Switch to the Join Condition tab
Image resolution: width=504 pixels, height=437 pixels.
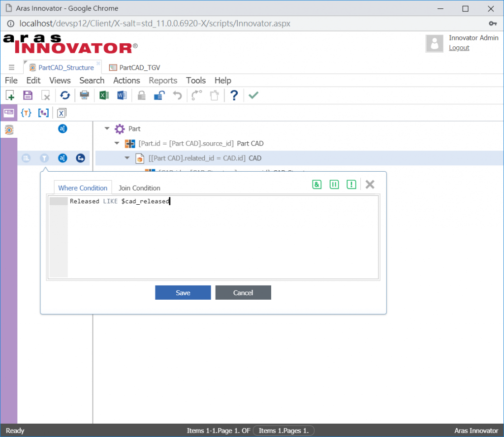point(139,188)
